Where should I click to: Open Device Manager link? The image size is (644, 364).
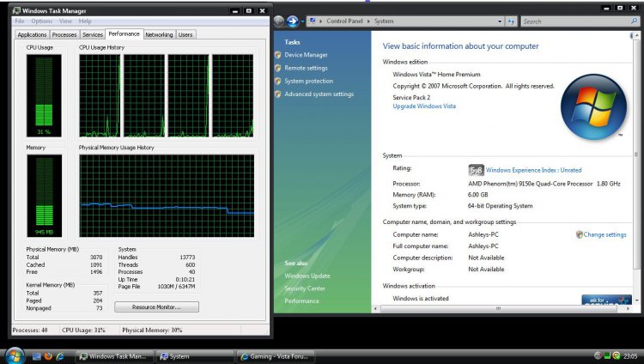coord(306,55)
